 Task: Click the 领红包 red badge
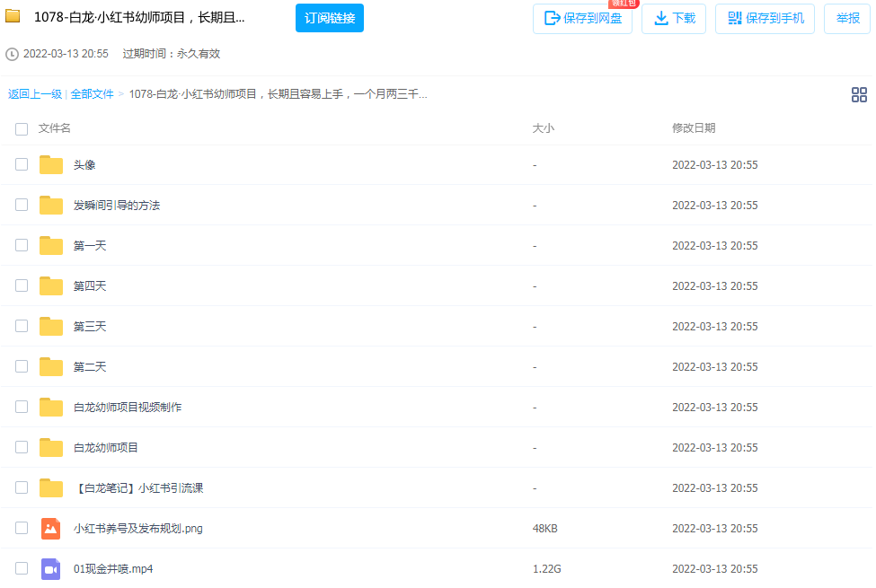coord(624,4)
